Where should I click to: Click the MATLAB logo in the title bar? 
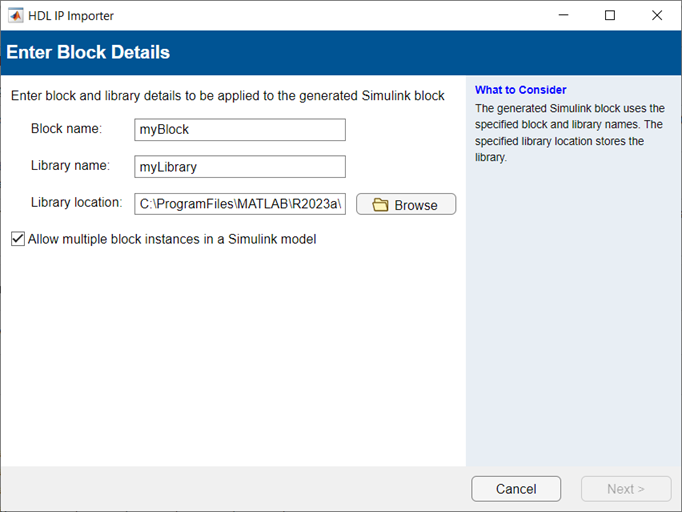click(x=15, y=15)
